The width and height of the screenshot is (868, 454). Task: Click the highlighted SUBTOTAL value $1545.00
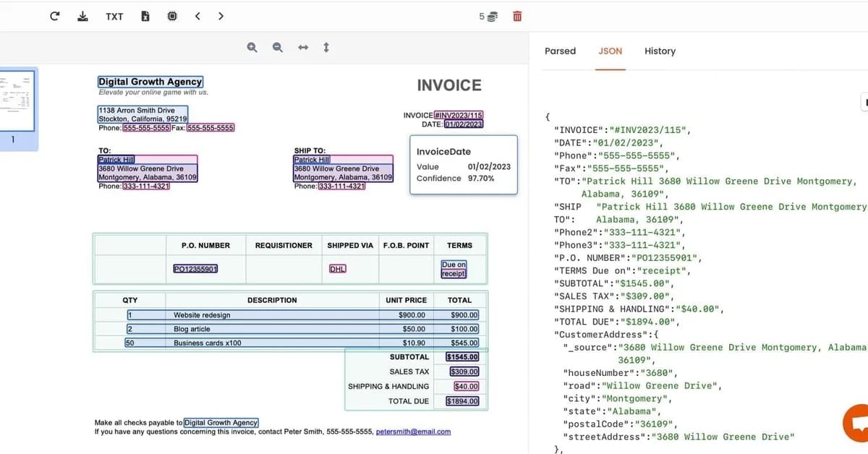tap(462, 357)
